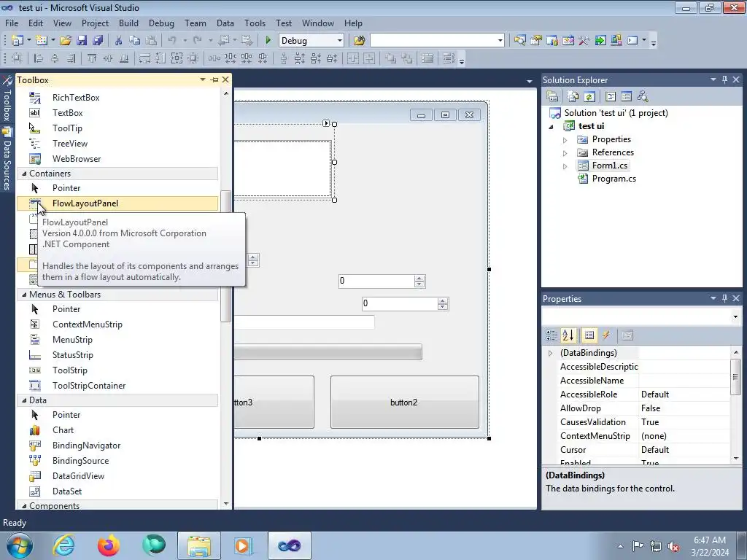
Task: Toggle auto-hide pin on Solution Explorer
Action: point(724,79)
